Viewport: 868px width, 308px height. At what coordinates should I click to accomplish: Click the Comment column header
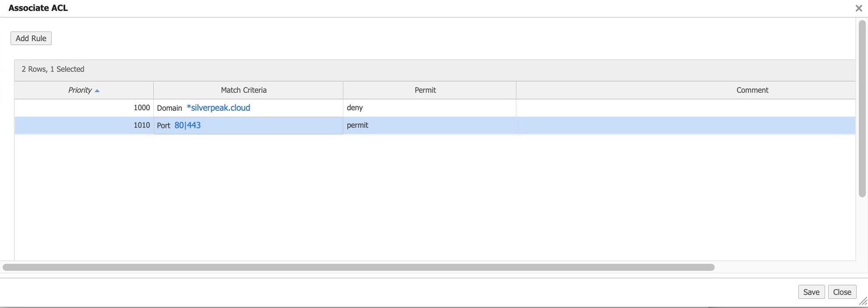click(x=752, y=90)
